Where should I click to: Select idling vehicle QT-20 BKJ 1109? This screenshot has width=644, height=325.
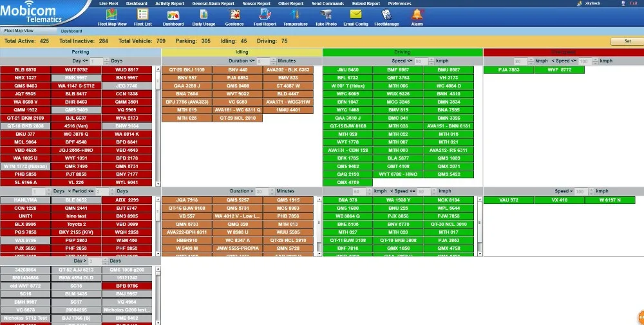pos(187,70)
